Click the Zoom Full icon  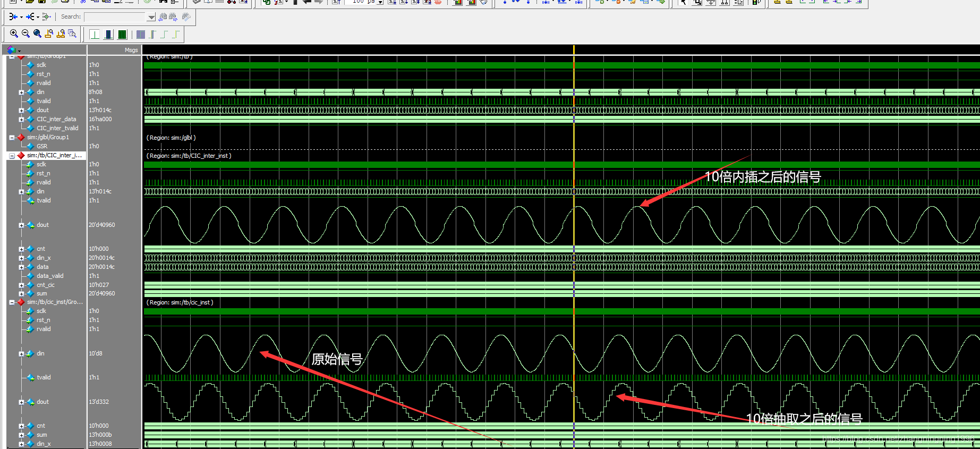[37, 33]
